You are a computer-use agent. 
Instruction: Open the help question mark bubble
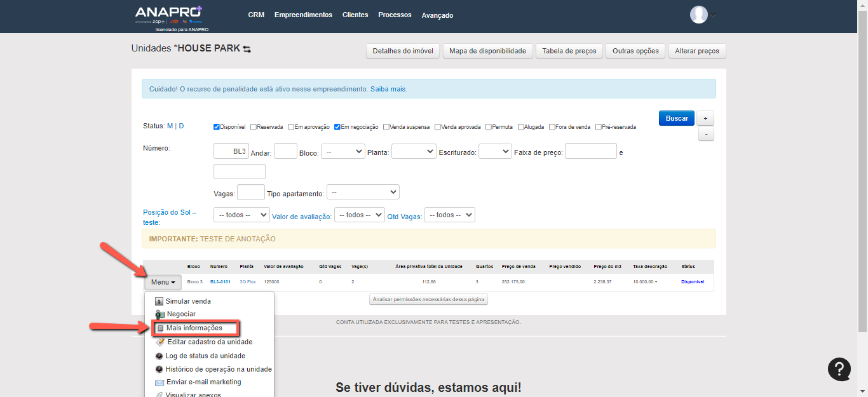(x=839, y=369)
